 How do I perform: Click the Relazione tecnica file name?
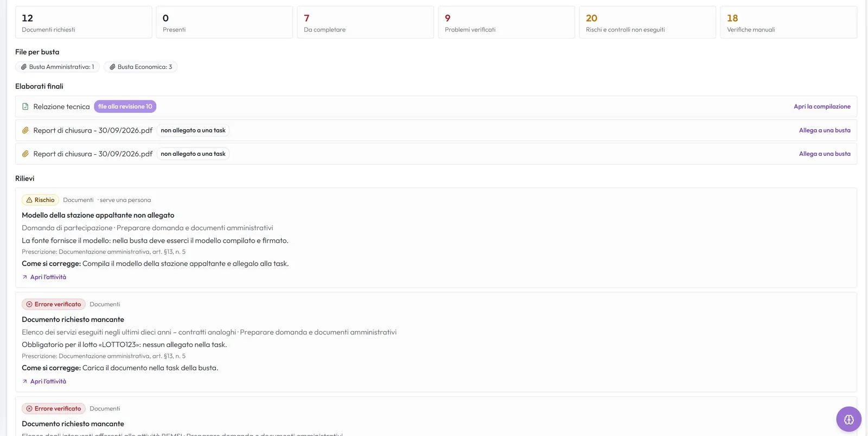tap(61, 106)
